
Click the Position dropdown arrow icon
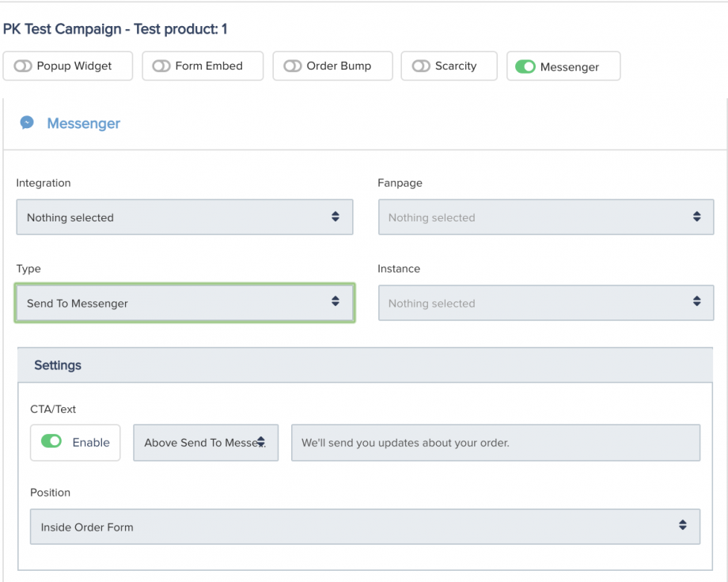click(x=682, y=527)
